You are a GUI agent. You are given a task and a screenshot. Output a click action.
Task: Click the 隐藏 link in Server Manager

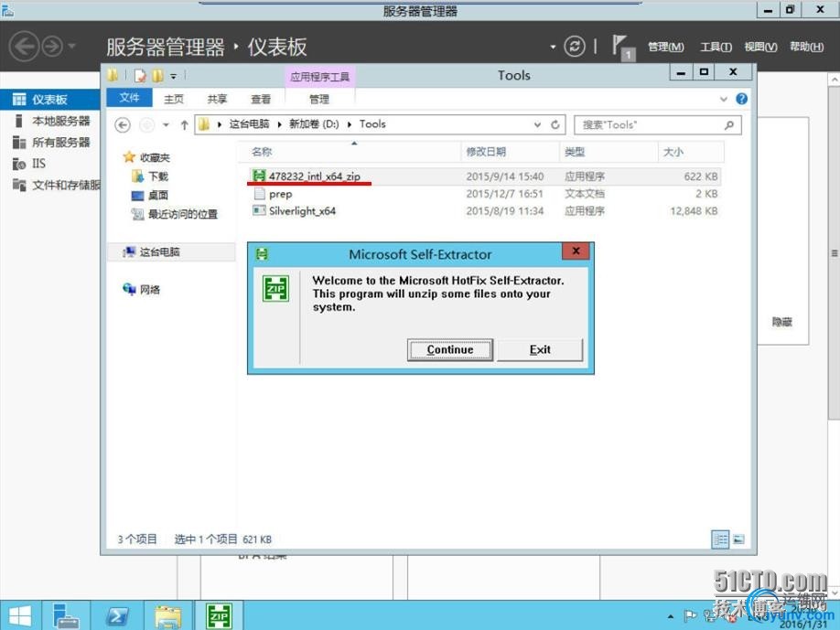coord(781,322)
